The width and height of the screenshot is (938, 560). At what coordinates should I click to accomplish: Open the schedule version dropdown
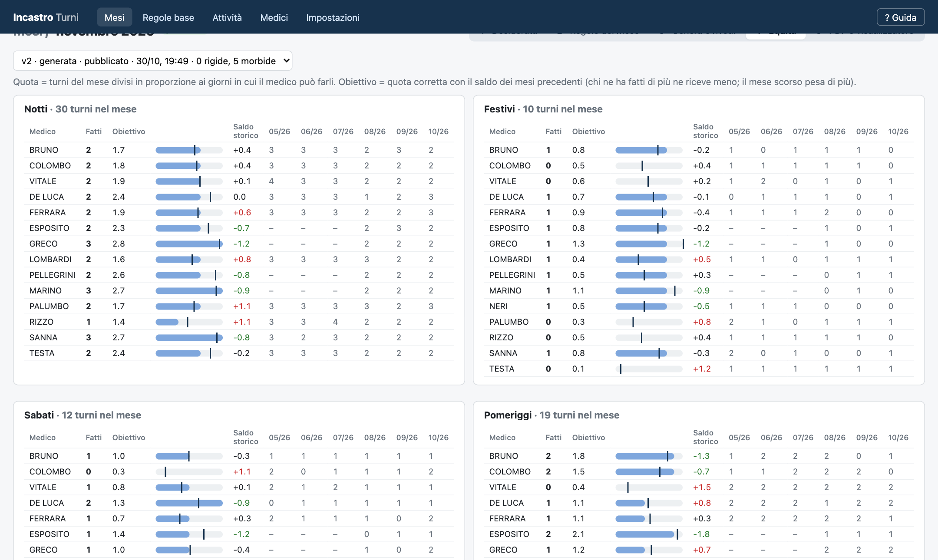pos(152,61)
